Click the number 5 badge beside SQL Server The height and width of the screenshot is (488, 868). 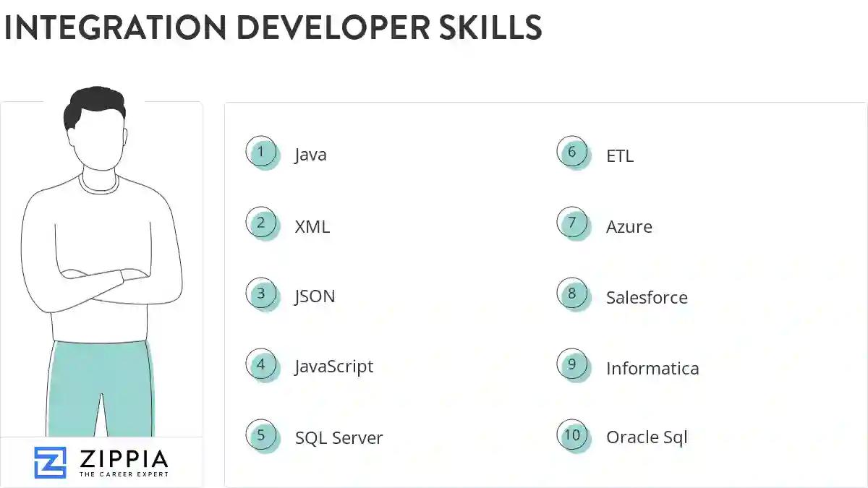coord(261,435)
